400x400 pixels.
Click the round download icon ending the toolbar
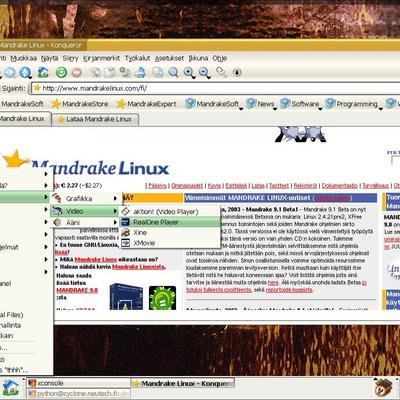237,72
